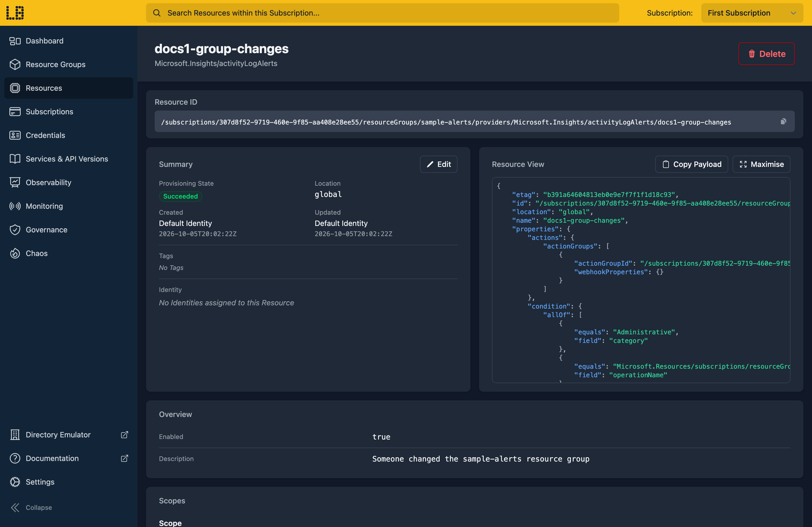Delete the docs1-group-changes resource
812x527 pixels.
point(766,54)
